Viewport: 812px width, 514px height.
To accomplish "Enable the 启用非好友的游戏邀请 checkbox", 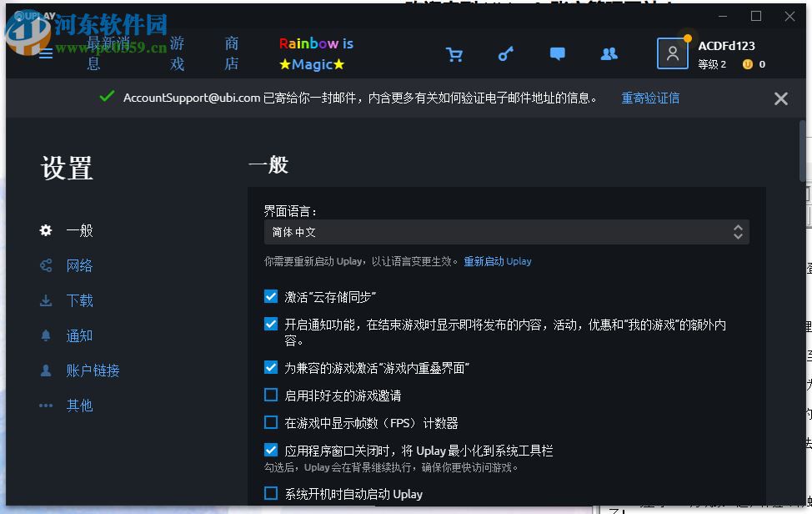I will tap(271, 394).
